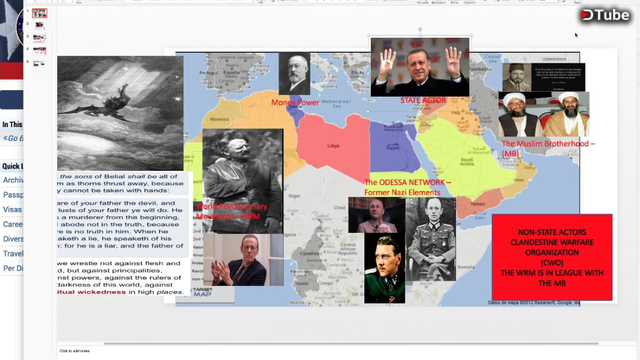
Task: Select slide 1 thumbnail in slide panel
Action: [x=40, y=13]
